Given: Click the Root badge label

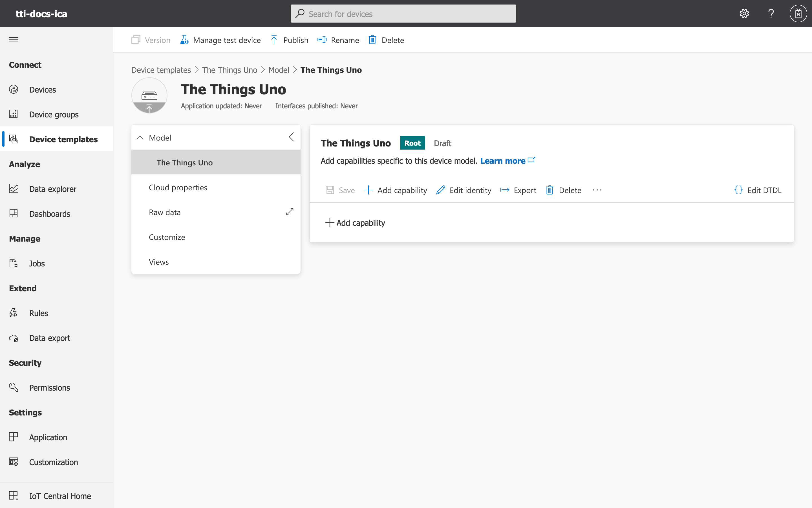Looking at the screenshot, I should (x=412, y=143).
